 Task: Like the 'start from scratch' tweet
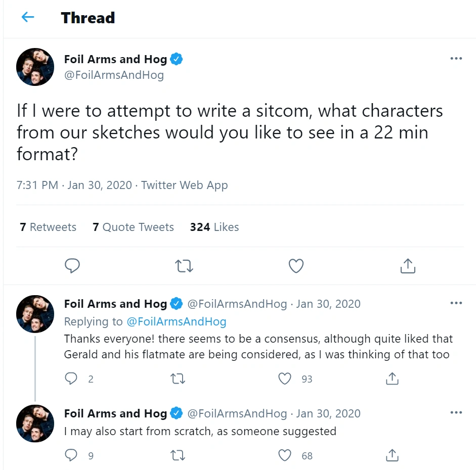tap(285, 455)
